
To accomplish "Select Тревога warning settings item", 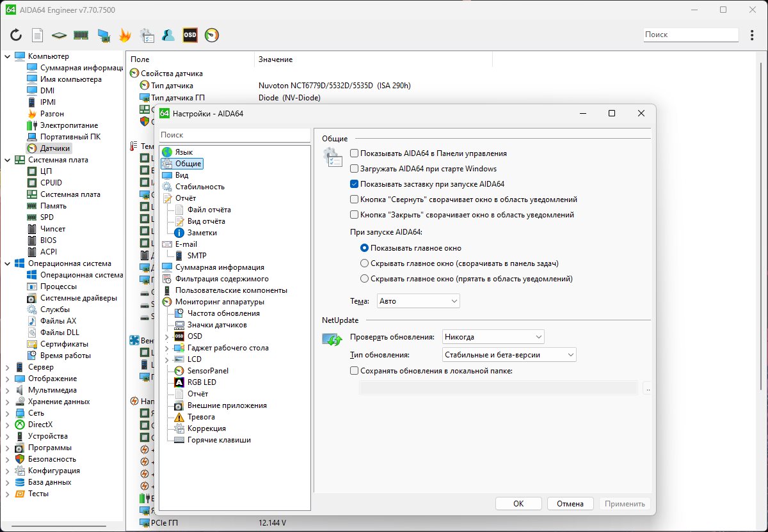I will click(x=195, y=417).
